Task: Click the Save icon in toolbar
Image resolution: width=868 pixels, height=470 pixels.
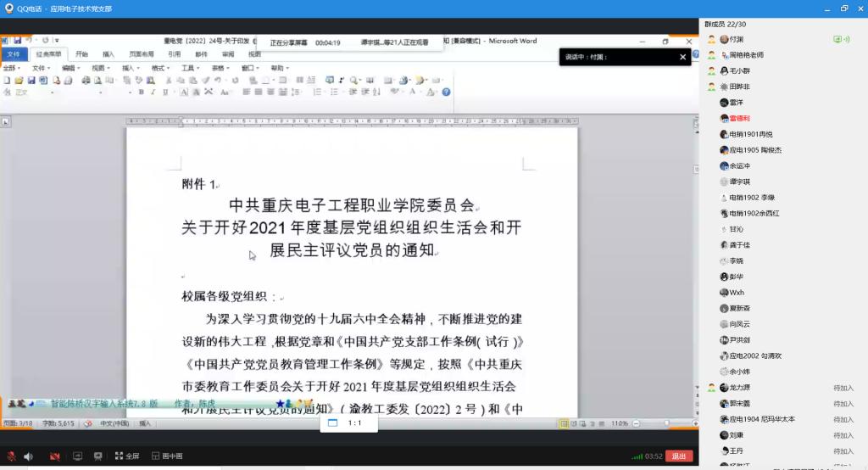Action: 31,80
